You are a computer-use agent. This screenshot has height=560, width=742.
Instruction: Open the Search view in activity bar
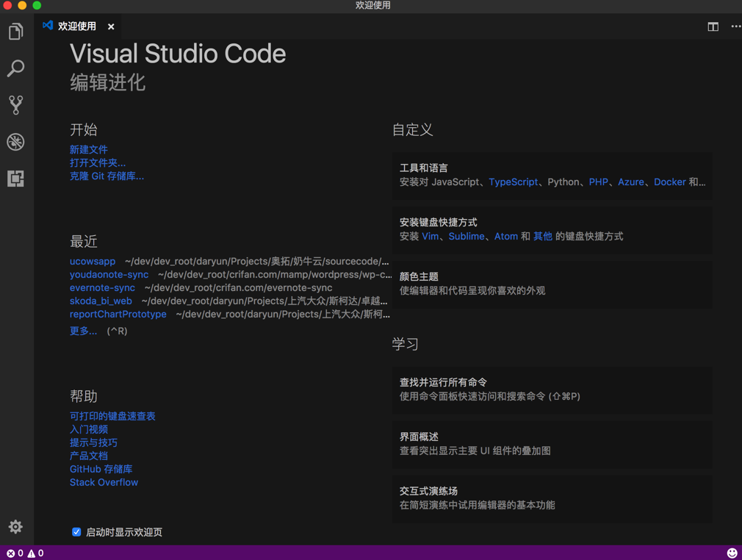(x=15, y=68)
